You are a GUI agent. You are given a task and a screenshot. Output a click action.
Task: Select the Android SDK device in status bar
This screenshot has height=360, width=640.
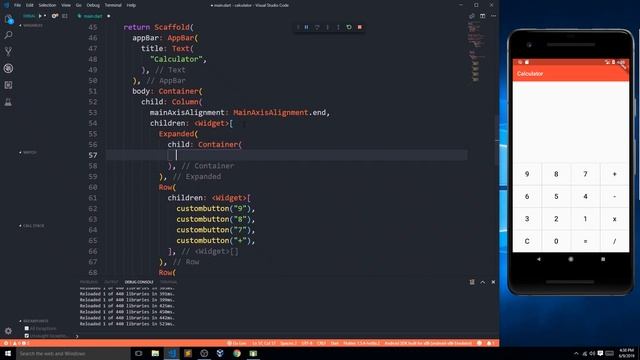click(428, 343)
